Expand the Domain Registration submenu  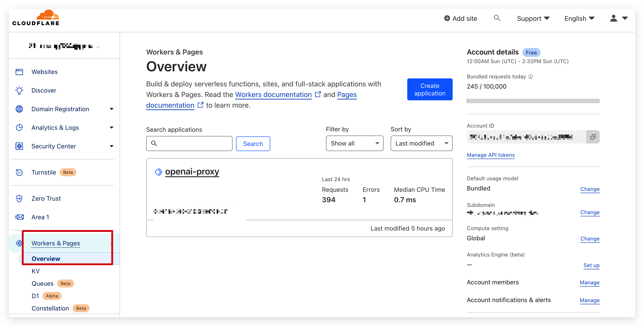pyautogui.click(x=111, y=109)
